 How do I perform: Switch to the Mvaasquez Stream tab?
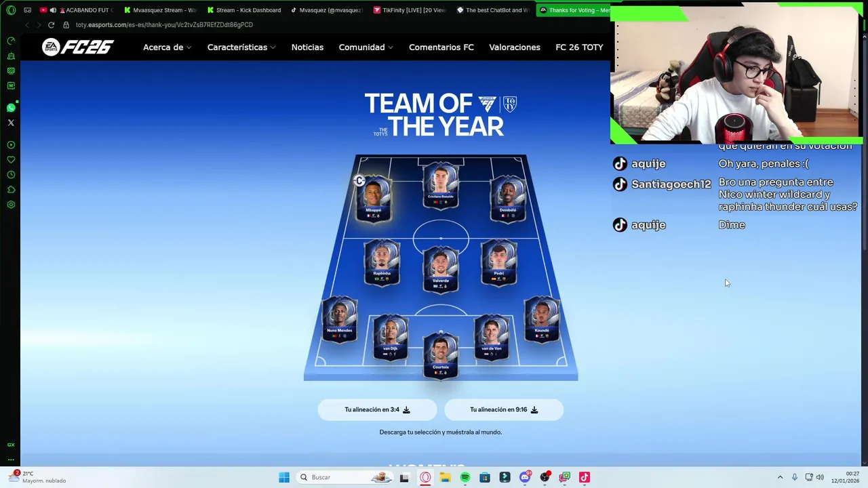tap(160, 10)
